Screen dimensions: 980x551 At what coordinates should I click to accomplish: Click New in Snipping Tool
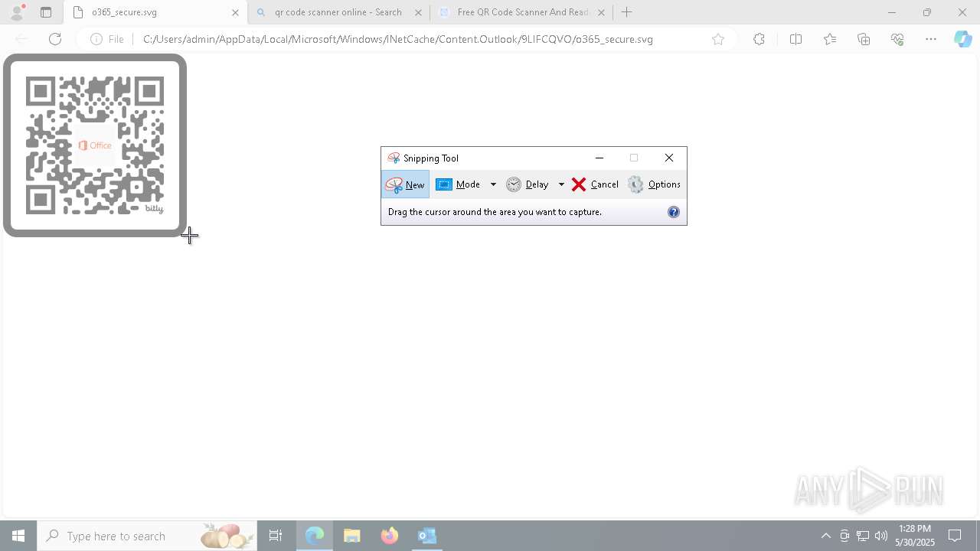click(405, 184)
